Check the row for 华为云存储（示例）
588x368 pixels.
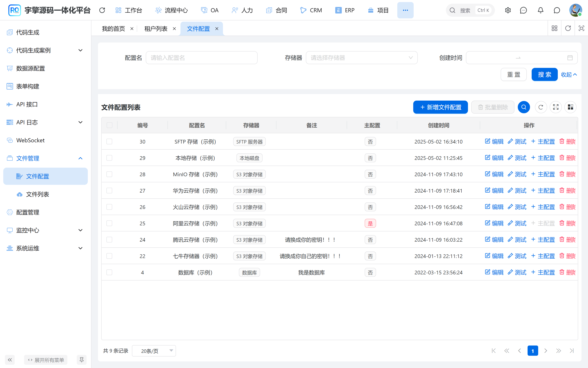pyautogui.click(x=109, y=191)
